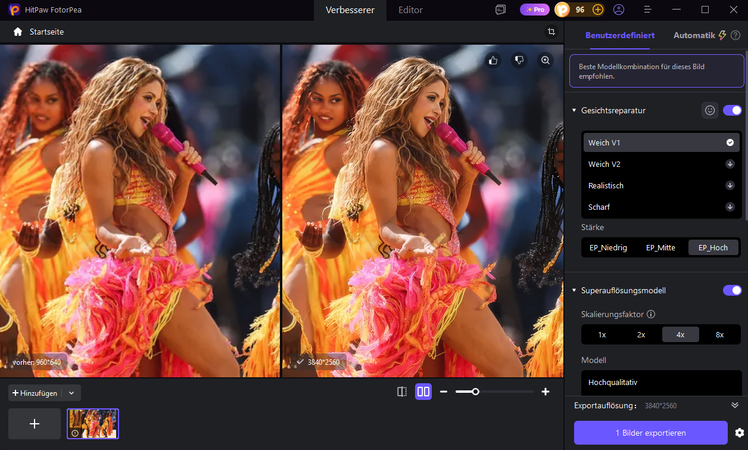
Task: Select EP_Mitte strength option
Action: [x=660, y=248]
